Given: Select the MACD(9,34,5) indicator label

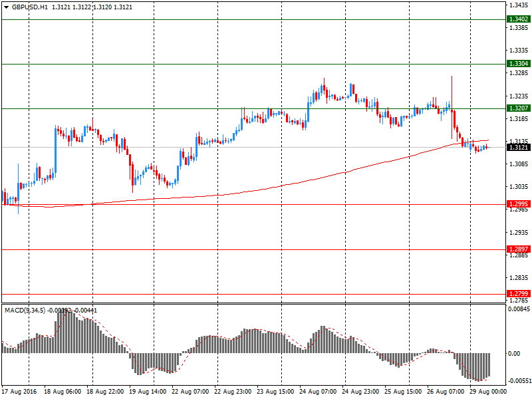Looking at the screenshot, I should 25,311.
